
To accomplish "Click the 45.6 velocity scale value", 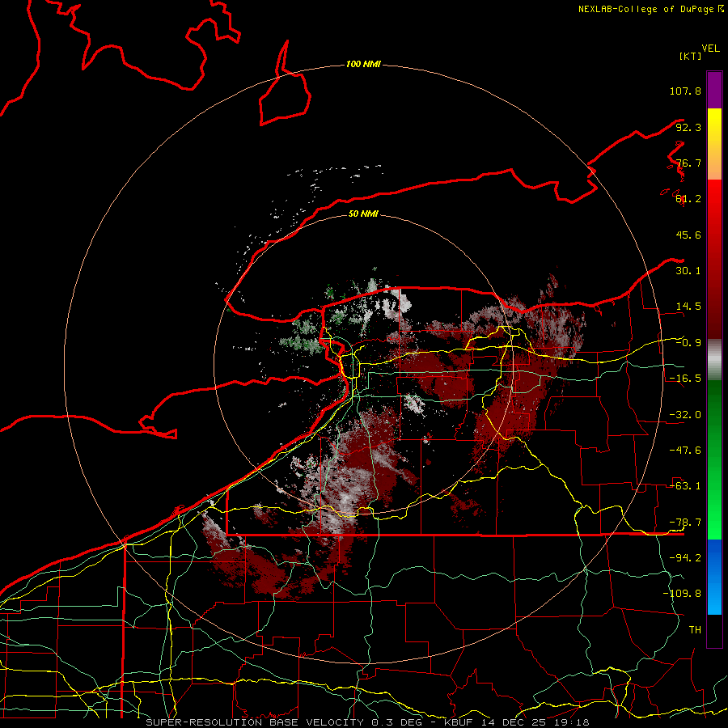I will tap(688, 235).
